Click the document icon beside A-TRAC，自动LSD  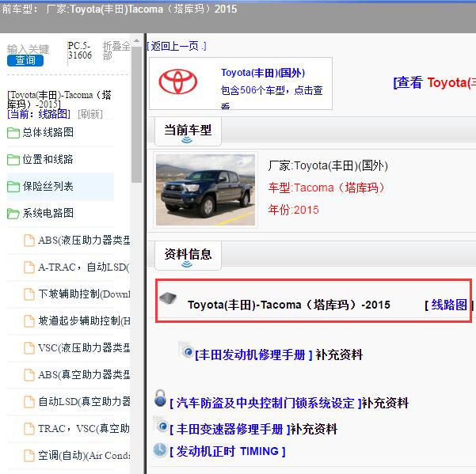click(x=29, y=267)
